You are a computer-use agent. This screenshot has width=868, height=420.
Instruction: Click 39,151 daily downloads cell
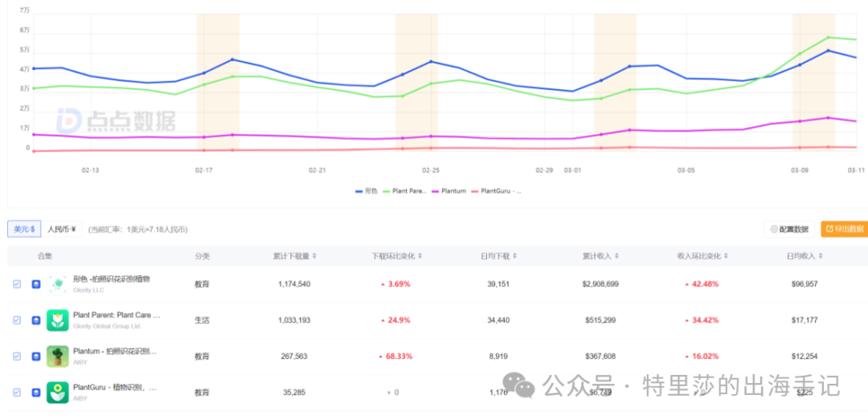(x=498, y=284)
